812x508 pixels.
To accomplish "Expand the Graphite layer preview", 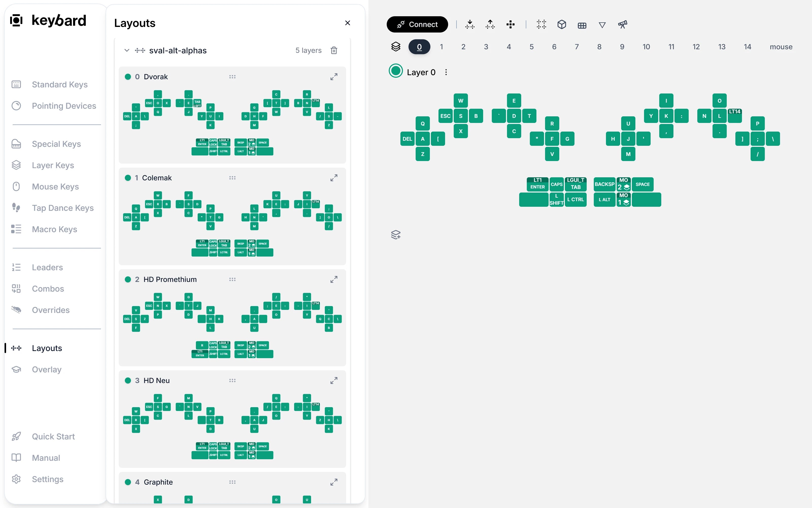I will pos(334,482).
